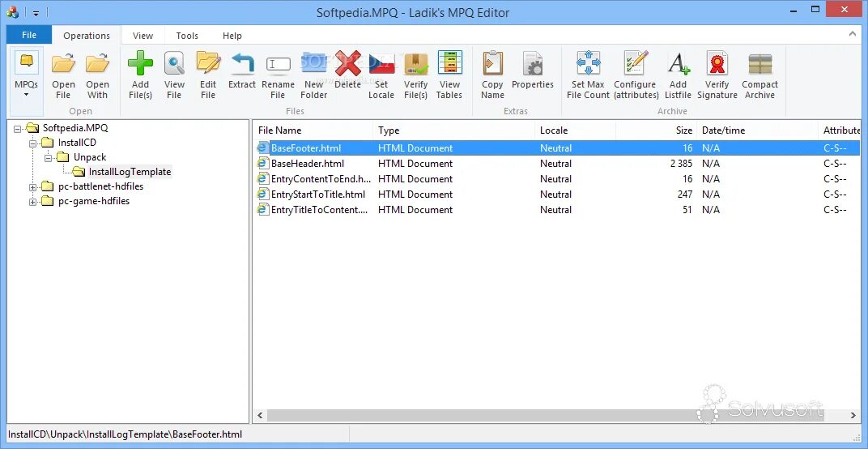Click the View Tables icon
The image size is (868, 449).
[449, 62]
